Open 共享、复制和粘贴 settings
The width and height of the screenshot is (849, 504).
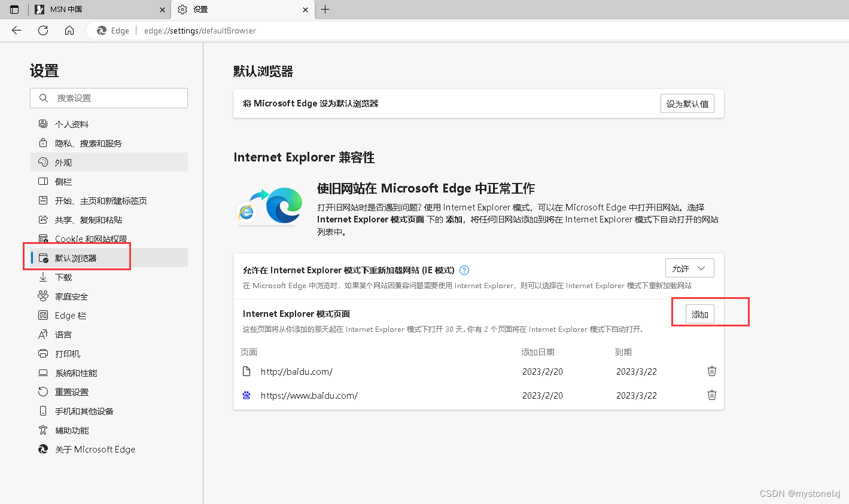[x=109, y=220]
